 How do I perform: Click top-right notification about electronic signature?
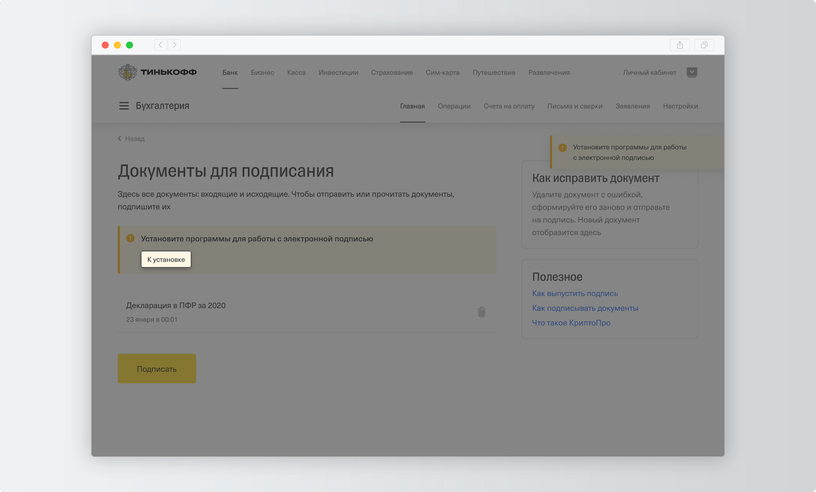(637, 152)
